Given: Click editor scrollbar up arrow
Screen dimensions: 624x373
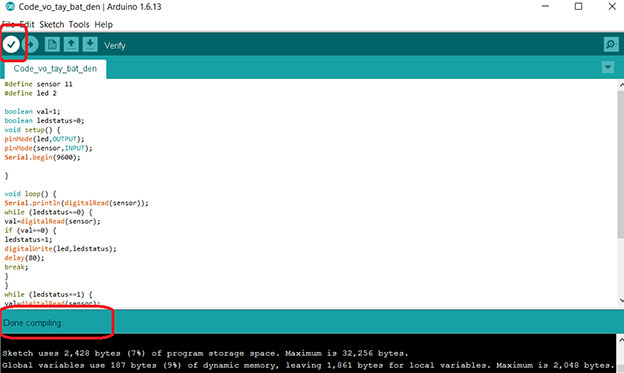Looking at the screenshot, I should [x=621, y=84].
